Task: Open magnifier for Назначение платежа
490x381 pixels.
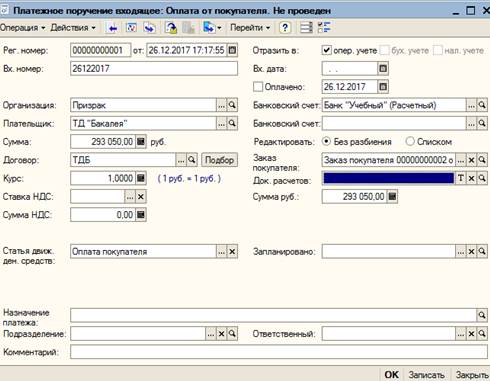Action: point(482,315)
